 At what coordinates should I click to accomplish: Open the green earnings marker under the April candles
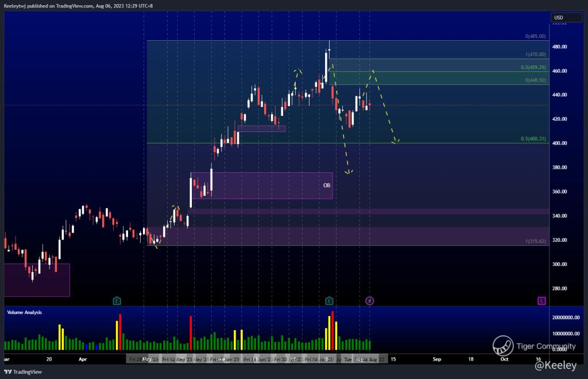coord(117,301)
